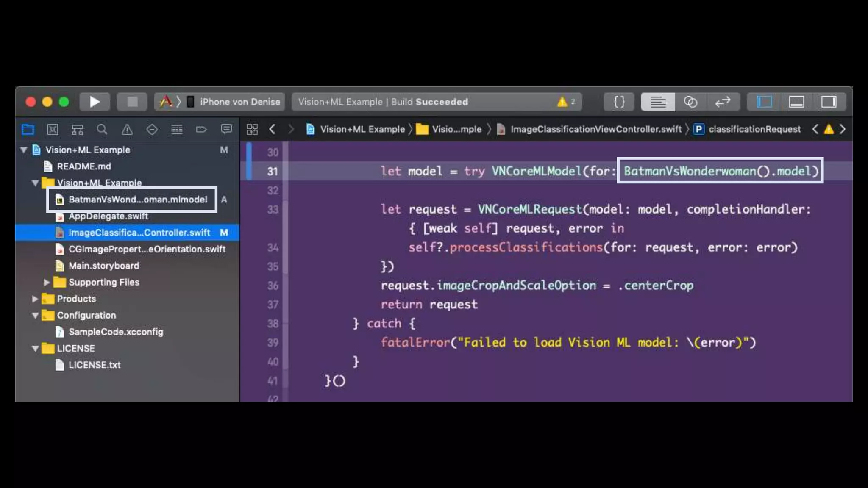Open Main.storyboard file
The image size is (868, 488).
104,266
